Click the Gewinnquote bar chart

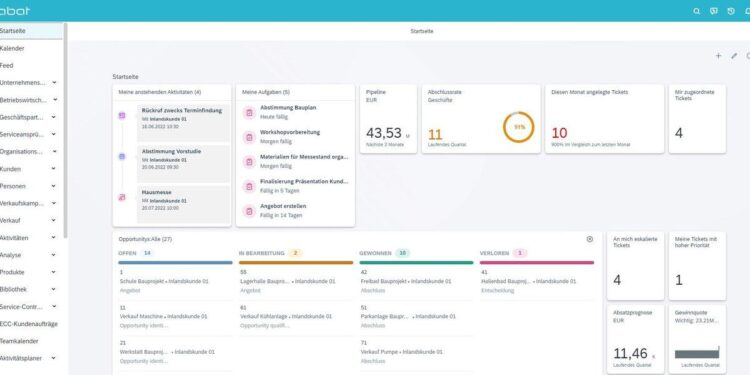pyautogui.click(x=697, y=353)
